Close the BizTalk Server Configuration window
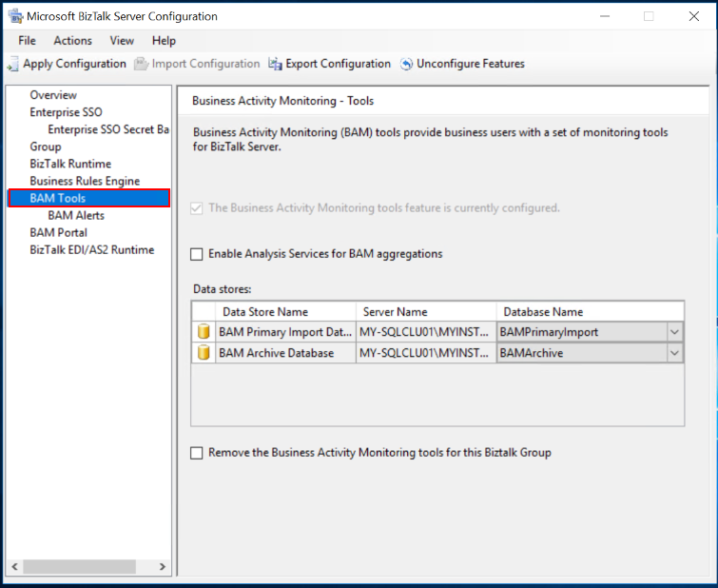The height and width of the screenshot is (588, 718). [x=693, y=16]
